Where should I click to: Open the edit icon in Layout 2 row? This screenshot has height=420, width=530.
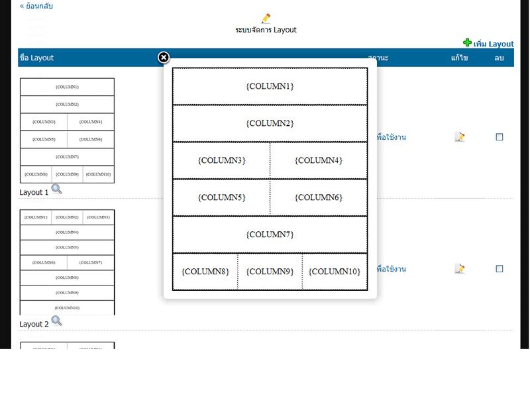coord(459,269)
